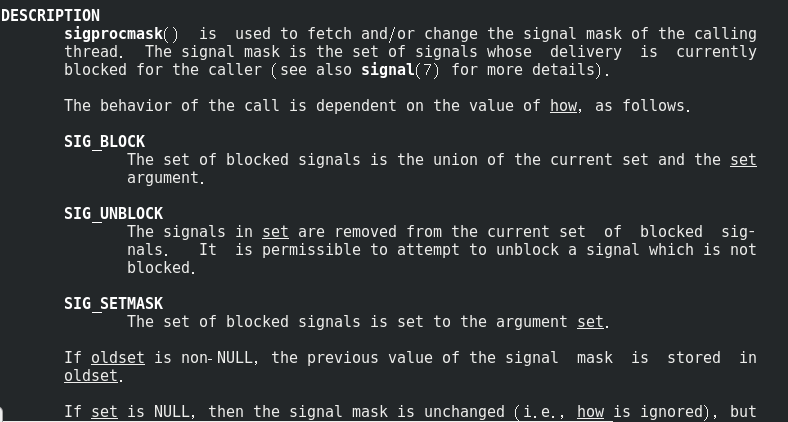Select the SIG_BLOCK option heading
788x422 pixels.
point(104,141)
